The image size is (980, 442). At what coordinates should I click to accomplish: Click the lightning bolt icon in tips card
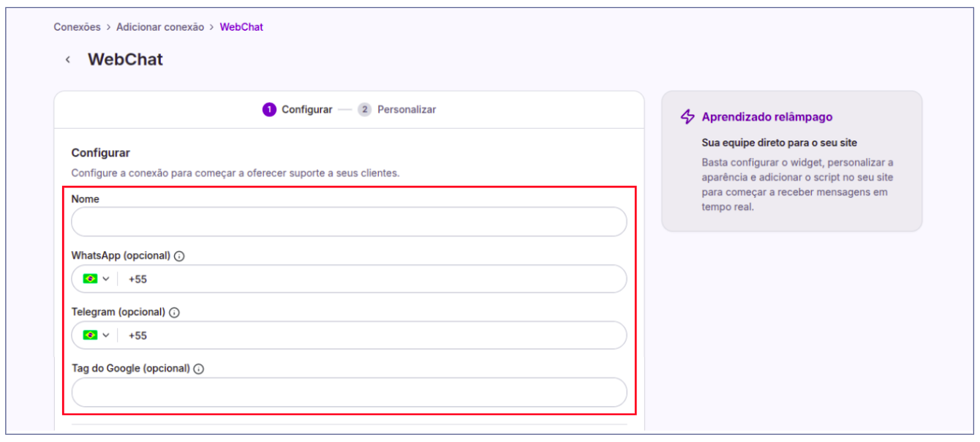click(x=687, y=117)
